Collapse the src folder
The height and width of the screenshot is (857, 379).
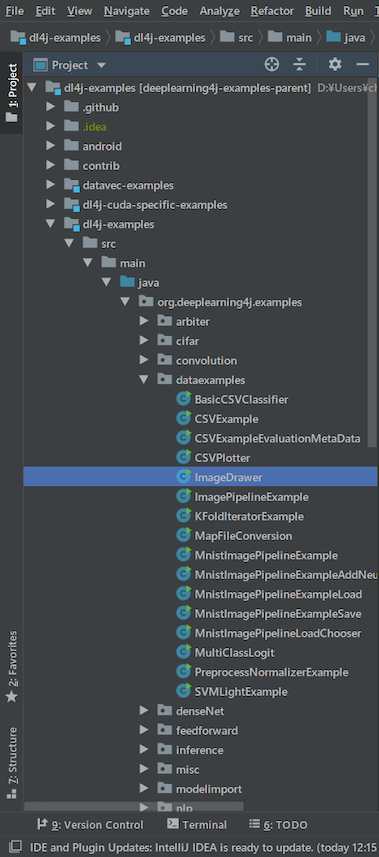pyautogui.click(x=69, y=243)
